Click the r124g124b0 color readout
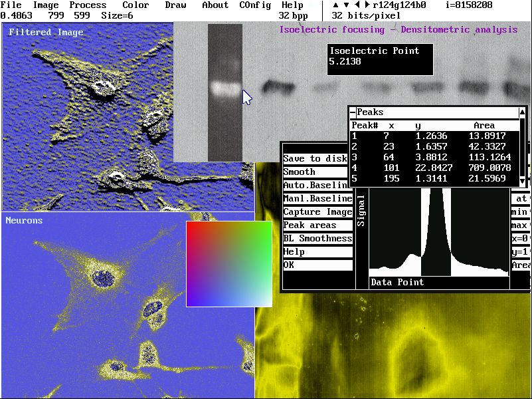This screenshot has width=532, height=399. [x=399, y=5]
